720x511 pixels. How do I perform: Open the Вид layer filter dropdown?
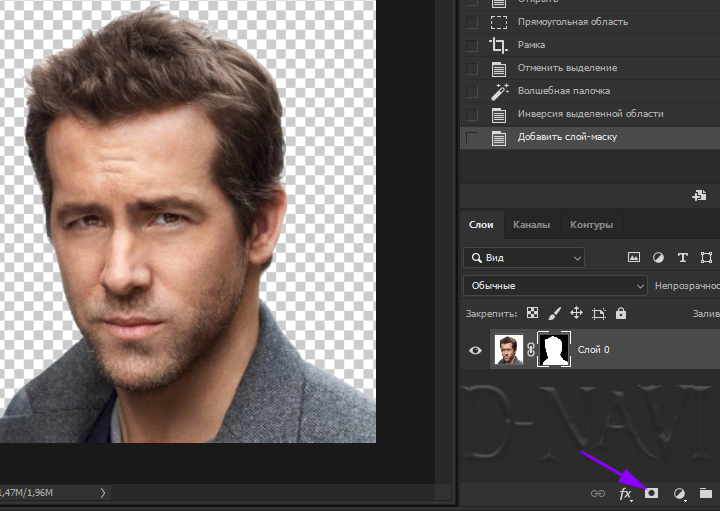[524, 258]
